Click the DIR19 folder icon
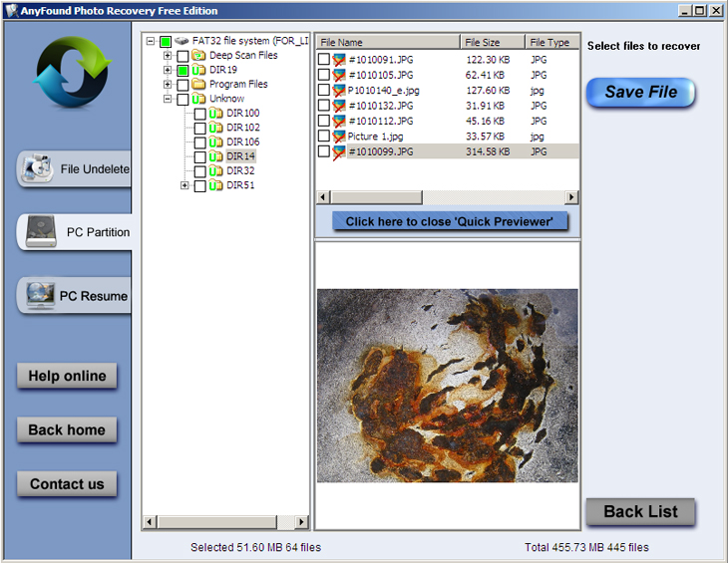The image size is (728, 563). tap(198, 70)
